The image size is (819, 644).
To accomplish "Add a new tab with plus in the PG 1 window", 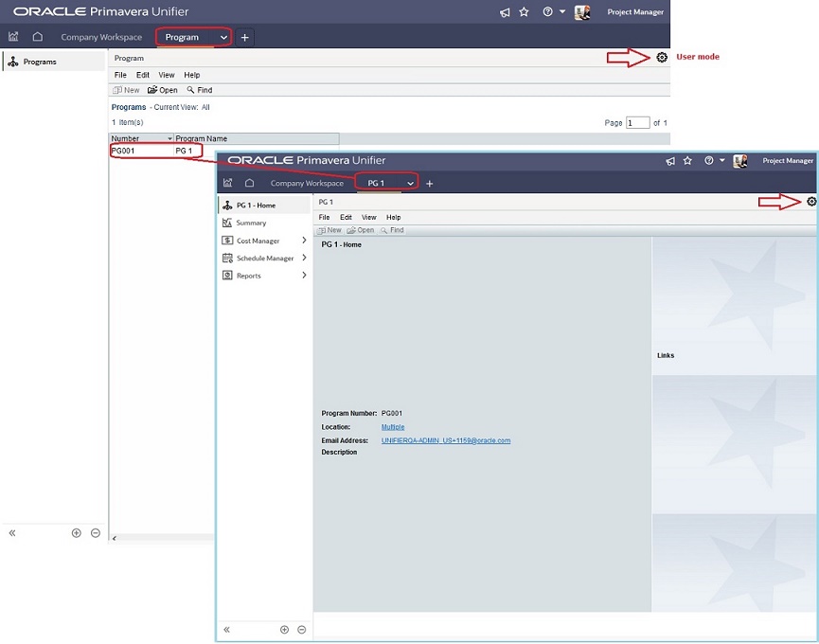I will (x=429, y=184).
